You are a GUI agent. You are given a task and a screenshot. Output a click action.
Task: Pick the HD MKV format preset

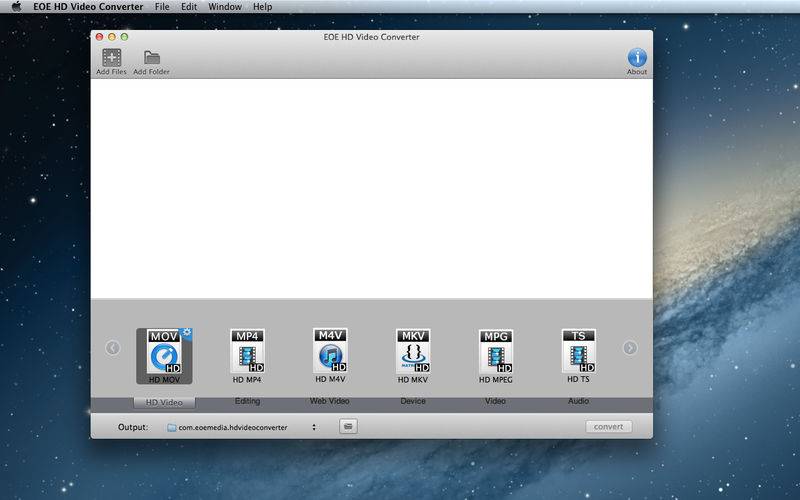click(x=413, y=356)
